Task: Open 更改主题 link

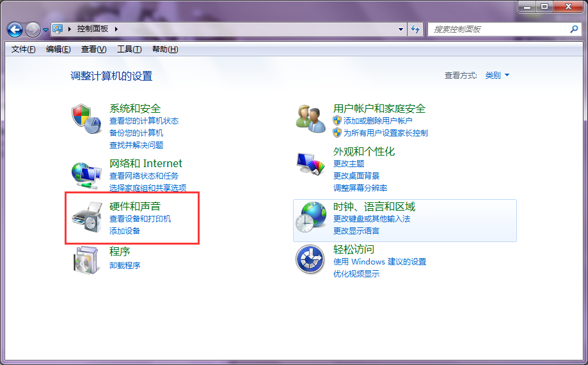Action: pos(349,163)
